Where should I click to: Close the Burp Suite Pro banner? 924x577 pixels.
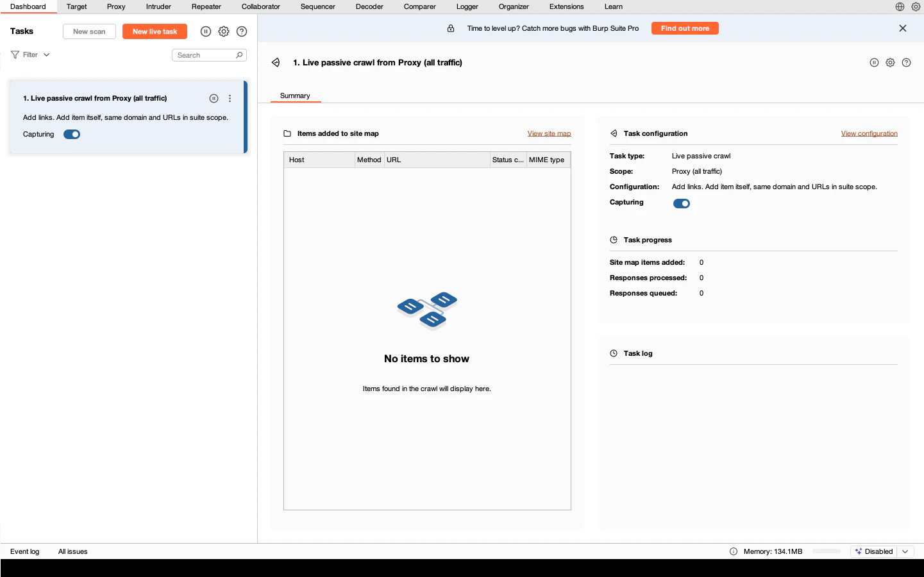point(903,28)
